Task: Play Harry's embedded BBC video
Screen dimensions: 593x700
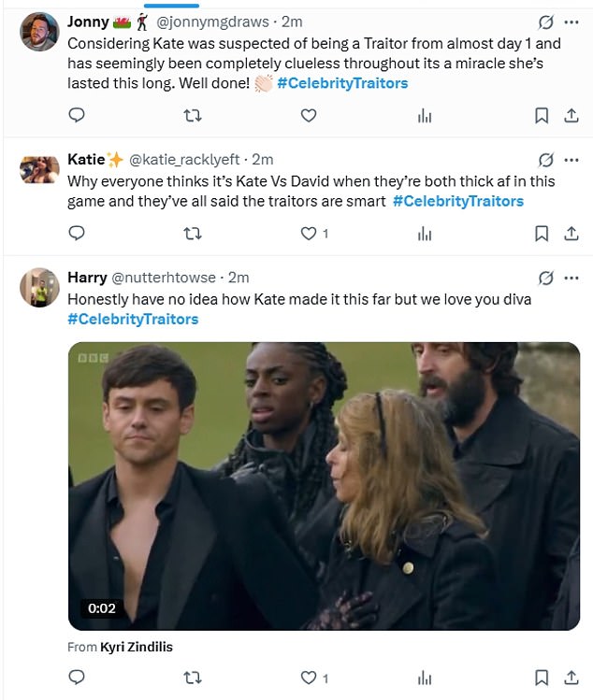Action: pos(324,485)
